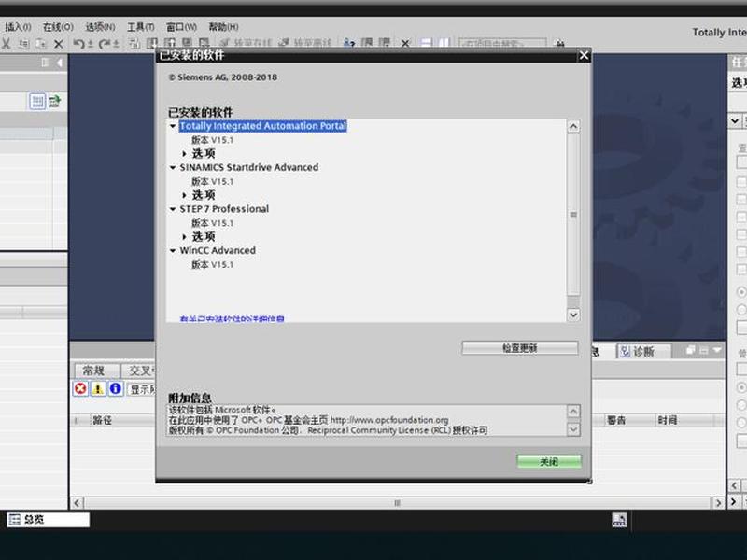Click the Accessible devices icon
The height and width of the screenshot is (560, 747).
tap(349, 43)
